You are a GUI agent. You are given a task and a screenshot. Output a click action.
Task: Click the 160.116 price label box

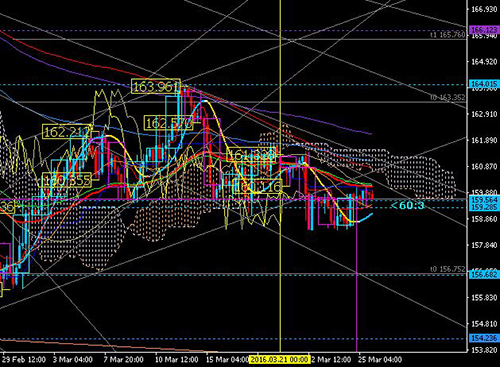[x=258, y=186]
